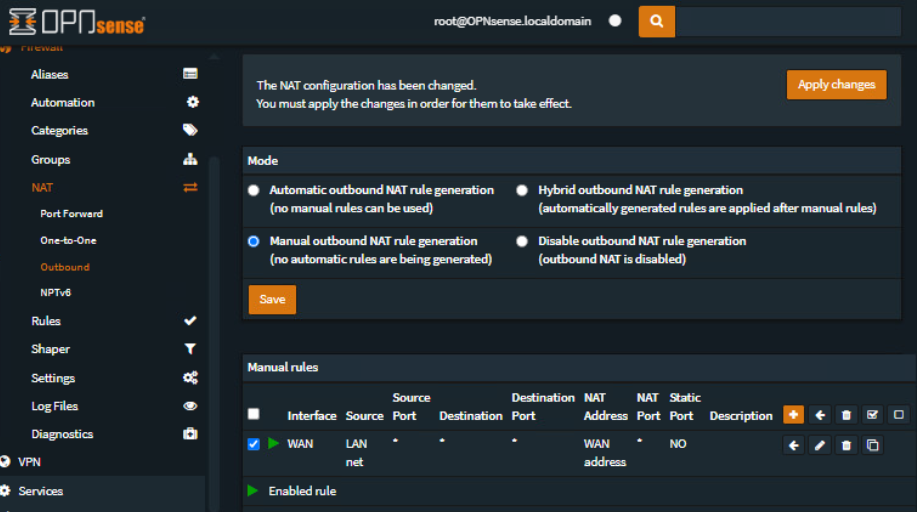Click the WAN interface cell

tap(300, 444)
